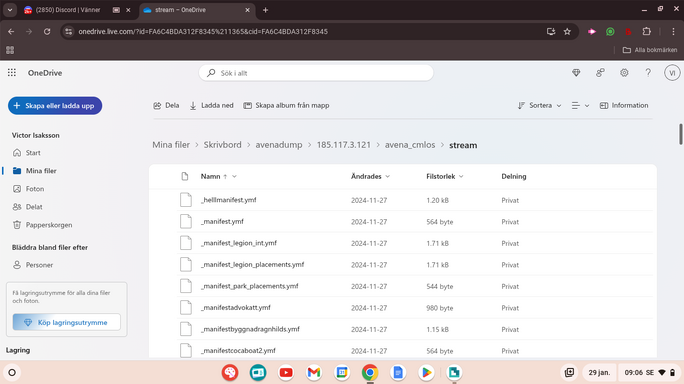Toggle the Information pane
Screen dimensions: 684x384
[x=624, y=106]
